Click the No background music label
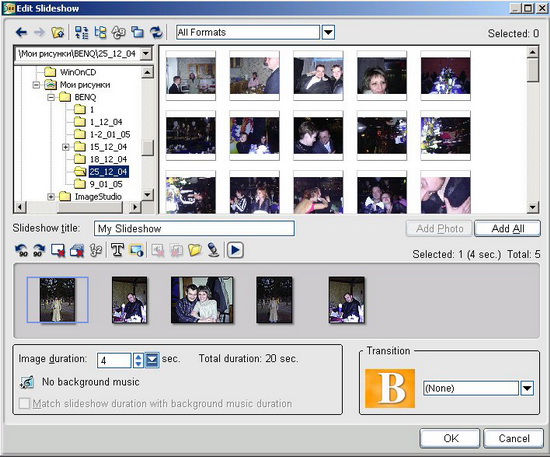The image size is (550, 457). pos(90,382)
